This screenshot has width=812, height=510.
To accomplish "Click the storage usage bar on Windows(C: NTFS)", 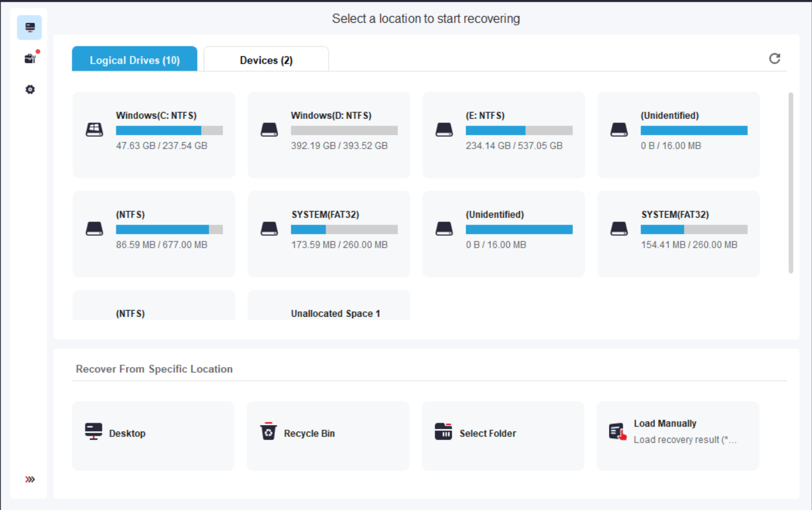I will pos(168,130).
